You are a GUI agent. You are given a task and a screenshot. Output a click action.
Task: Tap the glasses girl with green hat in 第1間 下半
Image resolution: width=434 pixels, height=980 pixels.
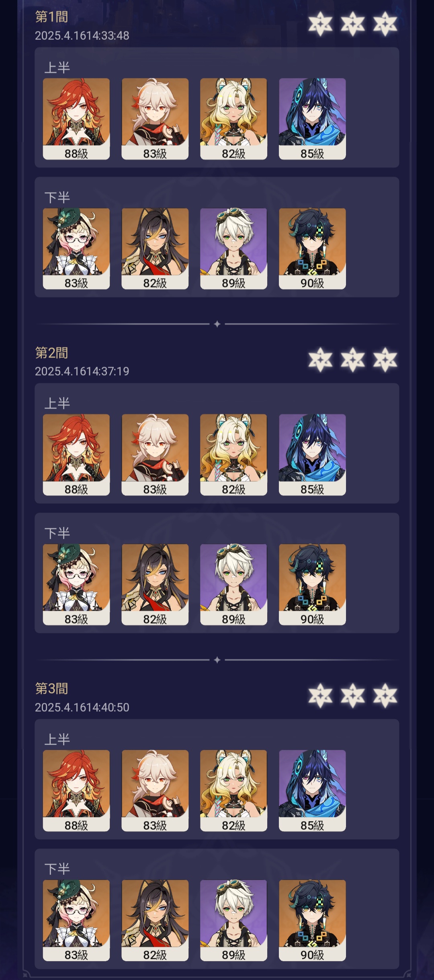[x=76, y=249]
